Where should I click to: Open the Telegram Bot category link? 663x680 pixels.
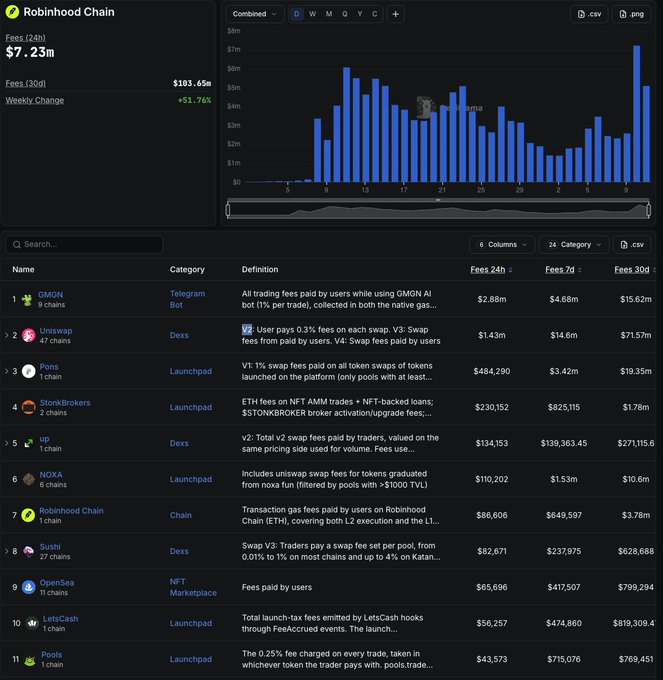coord(187,299)
